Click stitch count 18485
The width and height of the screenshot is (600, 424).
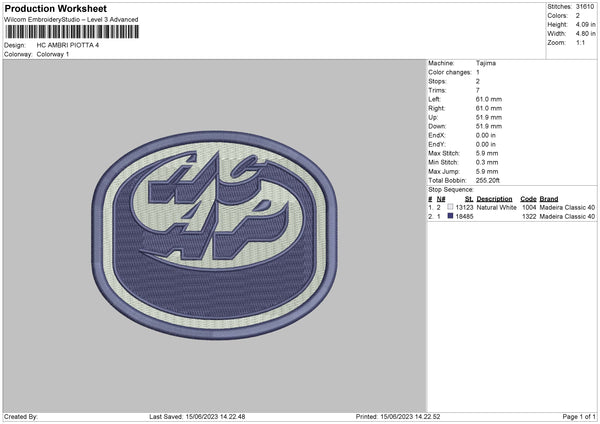click(x=464, y=217)
